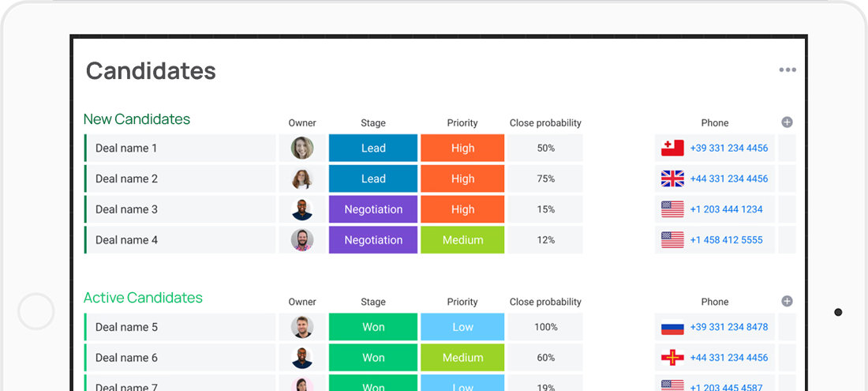Click Close probability header in Active Candidates
This screenshot has height=391, width=868.
545,302
